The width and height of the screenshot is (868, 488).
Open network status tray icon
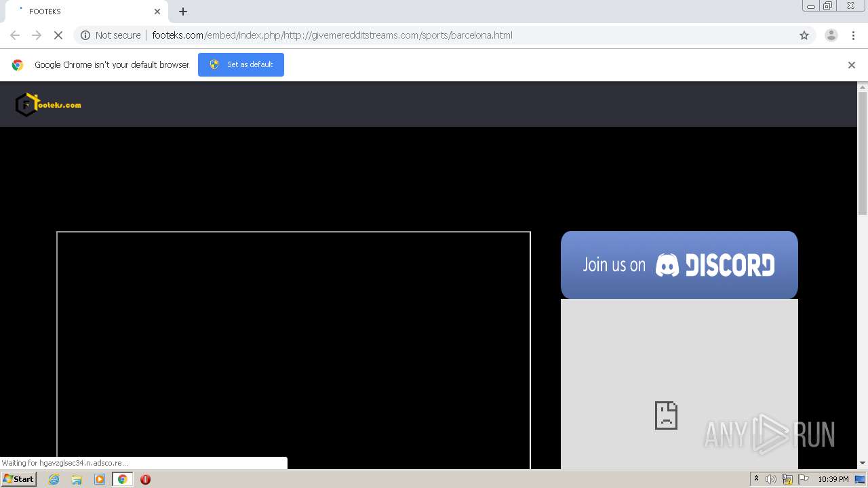(x=787, y=479)
